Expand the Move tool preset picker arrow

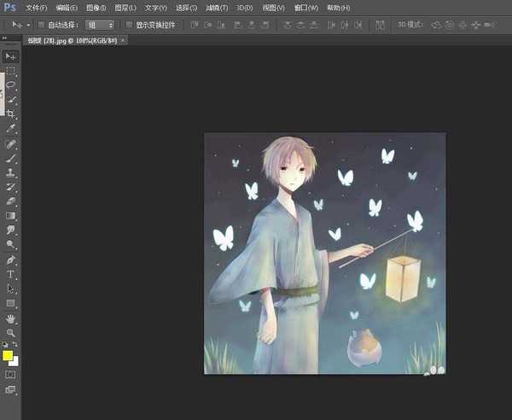[x=28, y=25]
